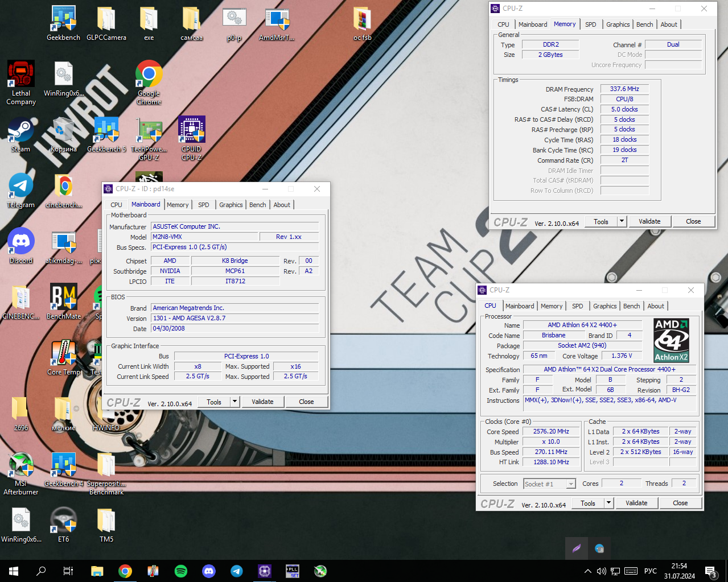
Task: Open the GLPCCamera folder on the desktop
Action: pyautogui.click(x=106, y=23)
